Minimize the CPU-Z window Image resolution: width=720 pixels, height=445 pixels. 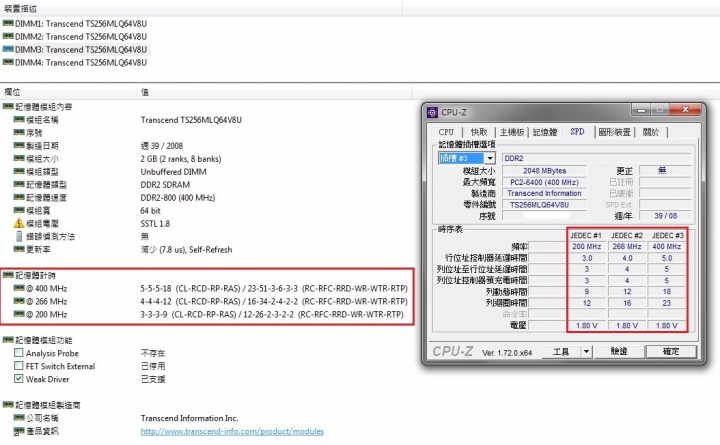pyautogui.click(x=641, y=110)
